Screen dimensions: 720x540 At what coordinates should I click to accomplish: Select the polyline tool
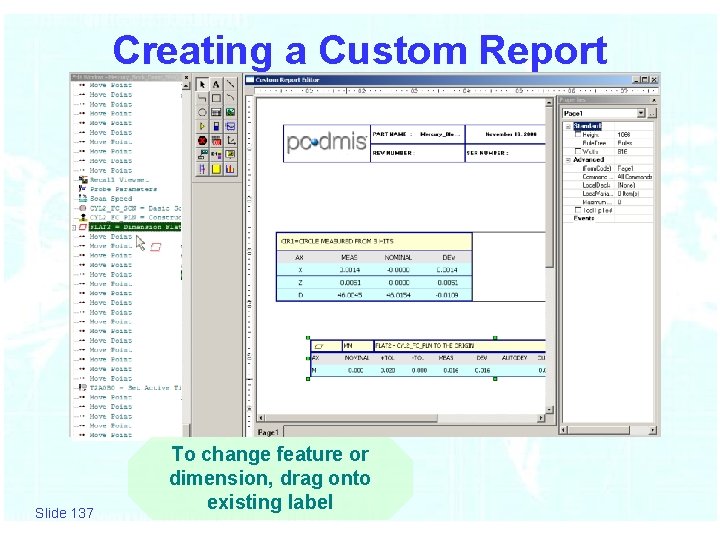click(202, 98)
